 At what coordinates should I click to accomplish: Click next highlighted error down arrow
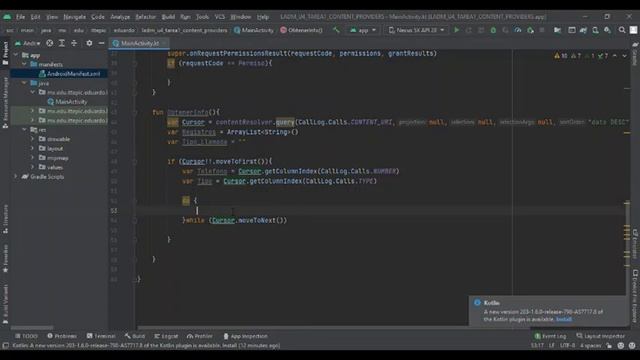tap(624, 56)
